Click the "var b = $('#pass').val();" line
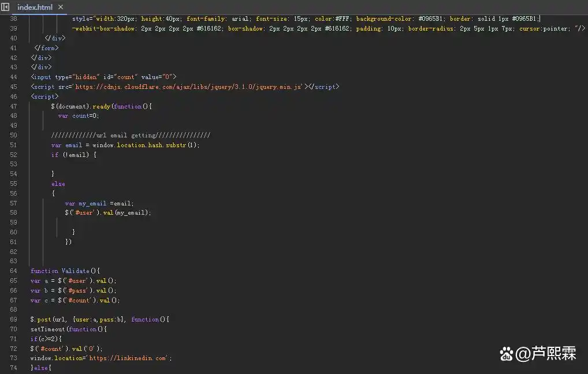 (73, 290)
